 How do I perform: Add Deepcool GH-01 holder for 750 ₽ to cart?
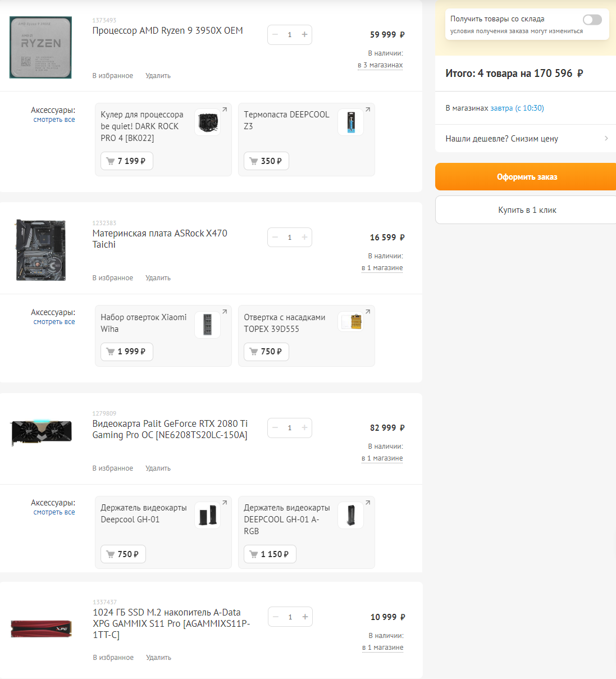(123, 554)
